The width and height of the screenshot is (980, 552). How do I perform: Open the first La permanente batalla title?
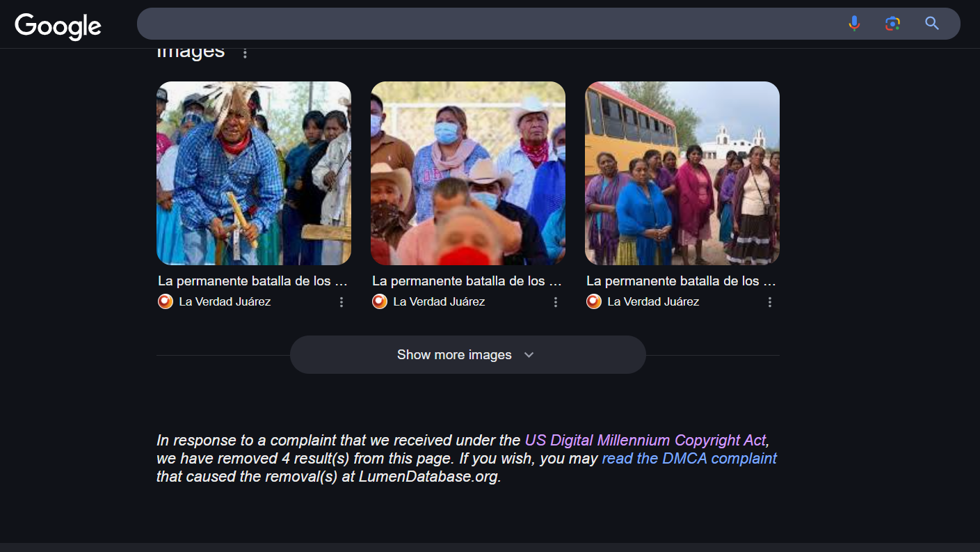pyautogui.click(x=252, y=281)
